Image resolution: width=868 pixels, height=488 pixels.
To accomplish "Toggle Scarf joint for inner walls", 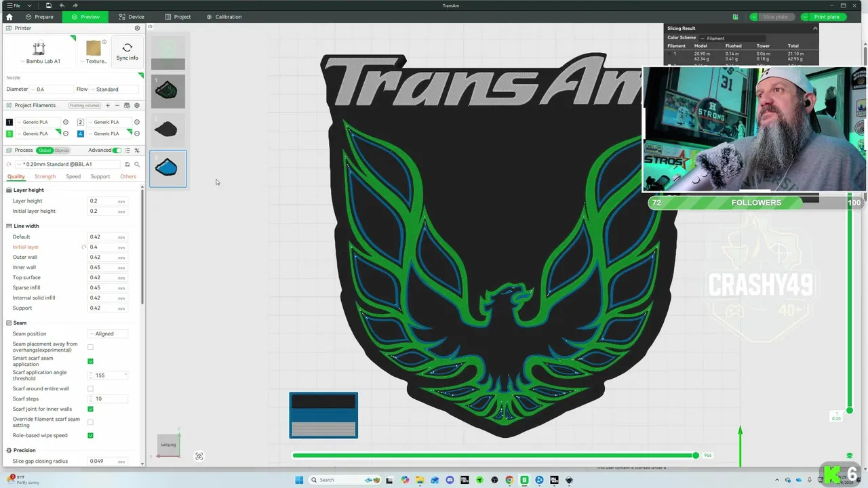I will 90,409.
